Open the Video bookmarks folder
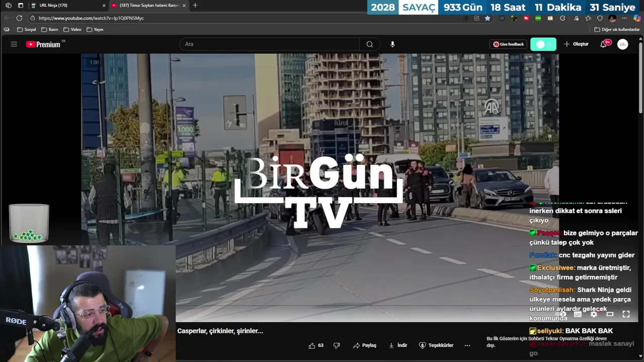 tap(72, 30)
